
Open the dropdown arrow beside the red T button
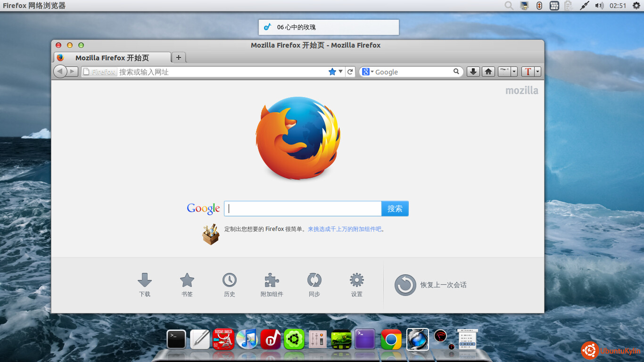point(537,72)
